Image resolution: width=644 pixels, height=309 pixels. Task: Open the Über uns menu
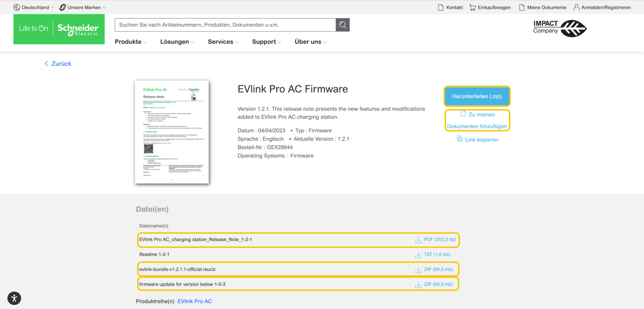pos(311,42)
